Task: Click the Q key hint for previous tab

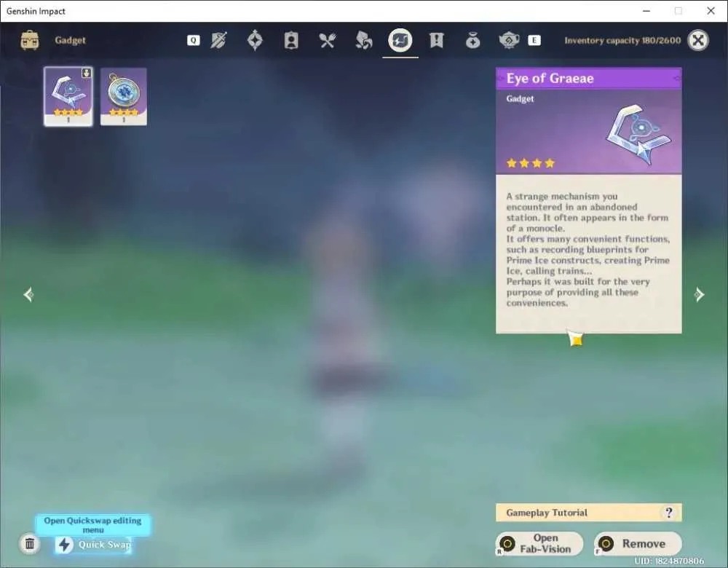Action: pos(194,40)
